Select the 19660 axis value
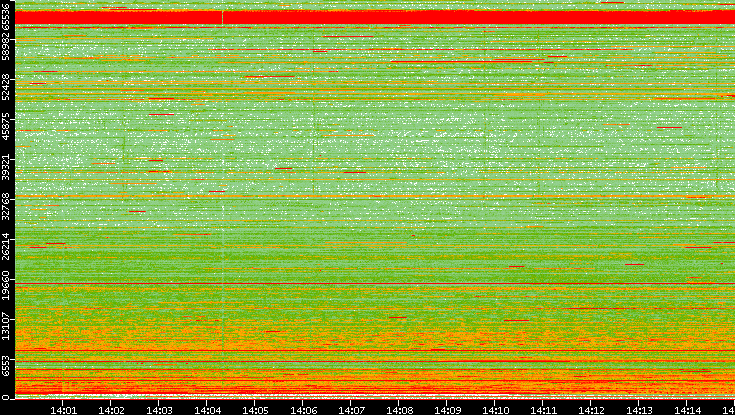The height and width of the screenshot is (415, 735). pos(5,287)
